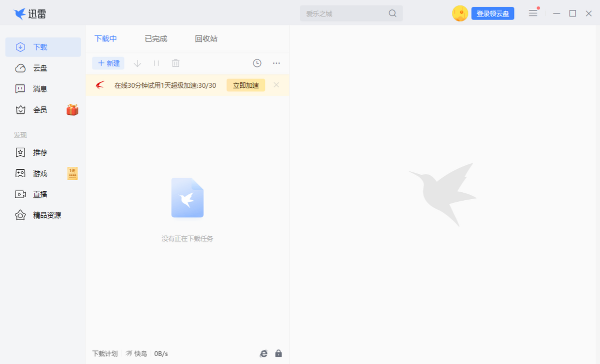The width and height of the screenshot is (600, 364).
Task: Open the three-dot more options menu
Action: [276, 63]
